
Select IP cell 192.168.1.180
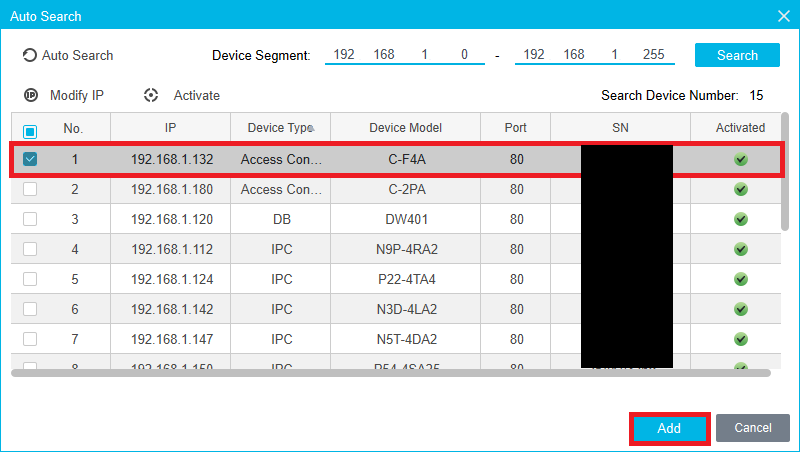click(x=172, y=190)
